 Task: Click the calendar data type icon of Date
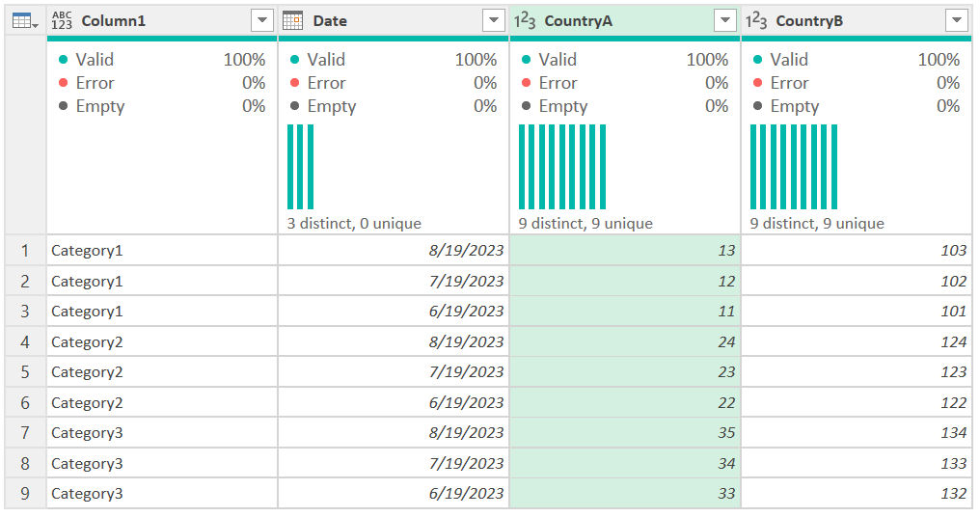[x=292, y=20]
